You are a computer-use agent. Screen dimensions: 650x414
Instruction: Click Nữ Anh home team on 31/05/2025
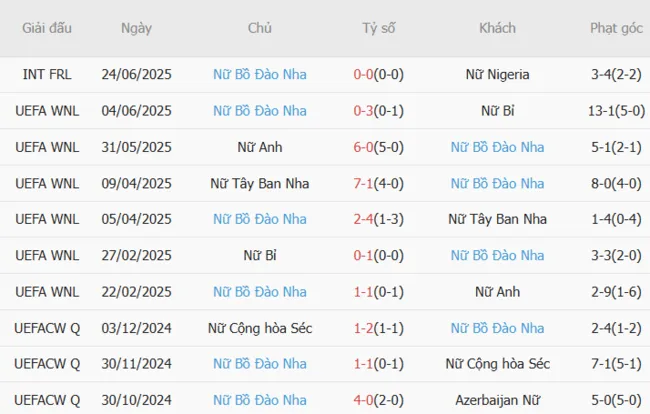coord(260,147)
